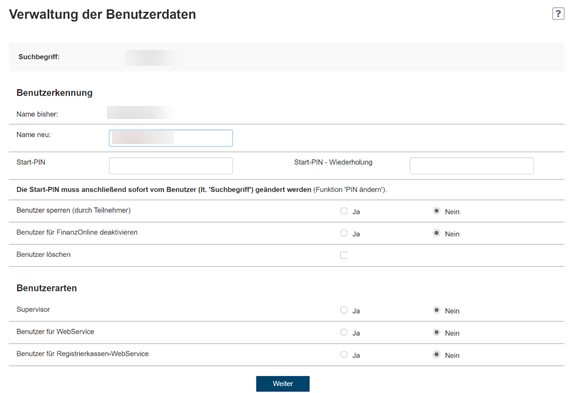
Task: Select Nein for FinanzOnline deaktivieren
Action: (436, 233)
